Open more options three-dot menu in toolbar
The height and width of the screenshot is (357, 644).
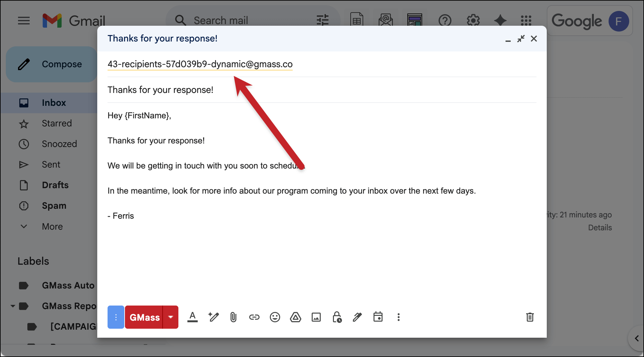398,317
